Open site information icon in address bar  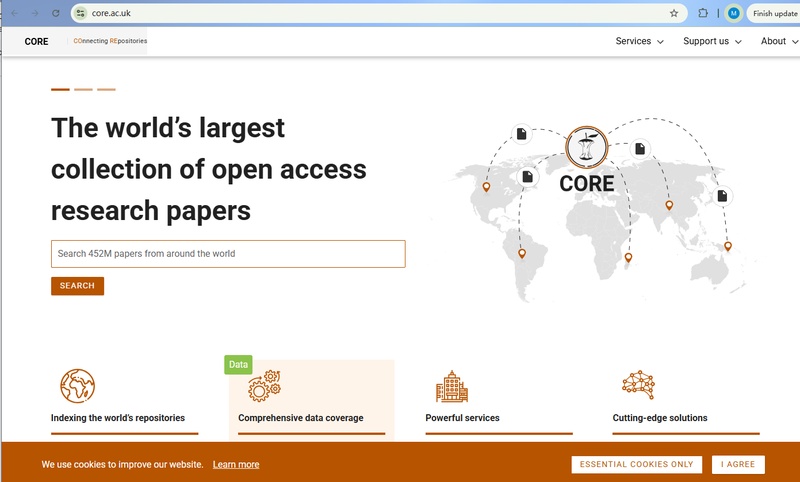pos(81,13)
